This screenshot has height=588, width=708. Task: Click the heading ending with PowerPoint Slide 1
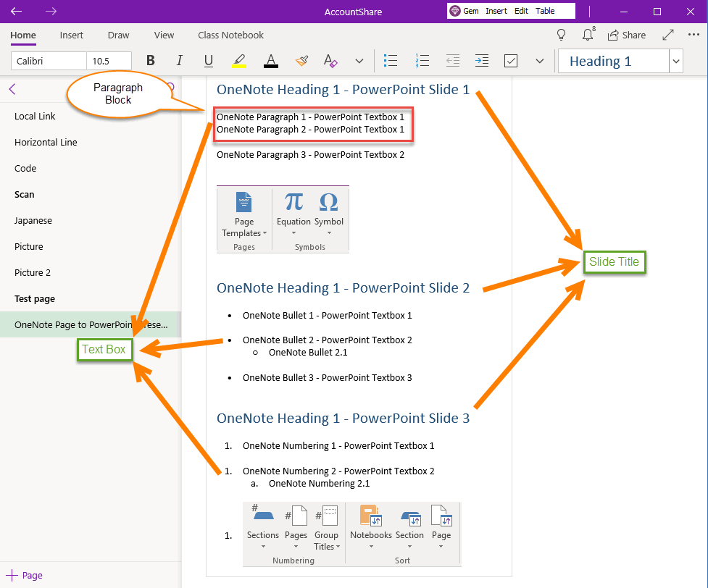click(x=343, y=89)
